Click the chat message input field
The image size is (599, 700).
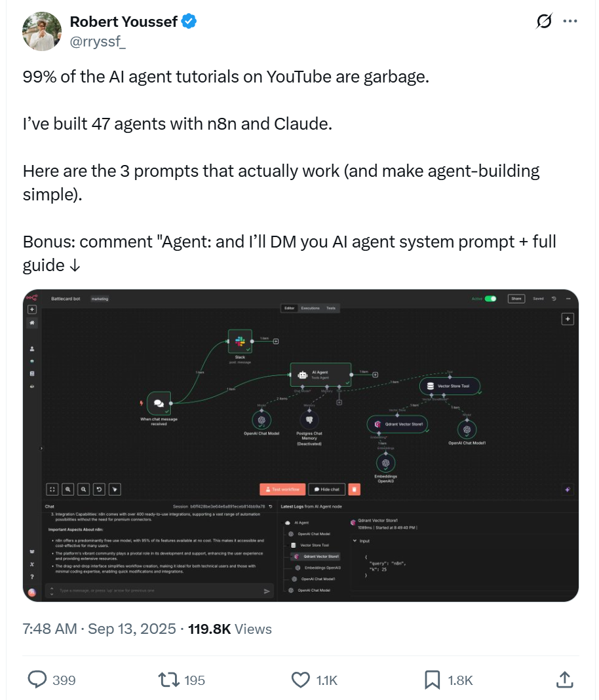click(151, 591)
